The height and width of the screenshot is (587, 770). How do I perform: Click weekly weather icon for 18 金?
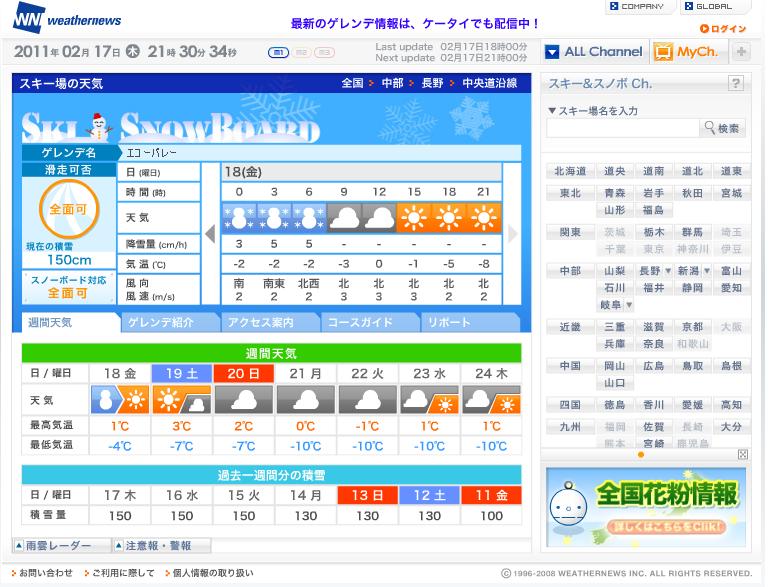coord(120,399)
